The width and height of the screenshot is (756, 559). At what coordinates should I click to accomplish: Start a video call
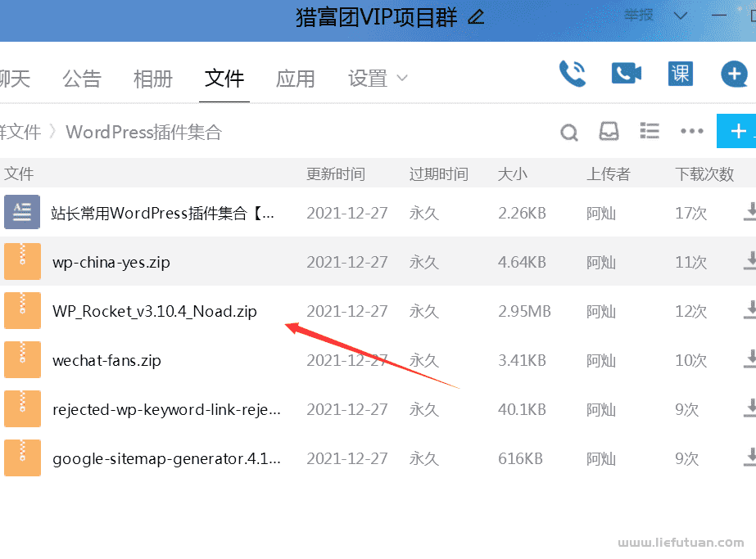pyautogui.click(x=627, y=73)
